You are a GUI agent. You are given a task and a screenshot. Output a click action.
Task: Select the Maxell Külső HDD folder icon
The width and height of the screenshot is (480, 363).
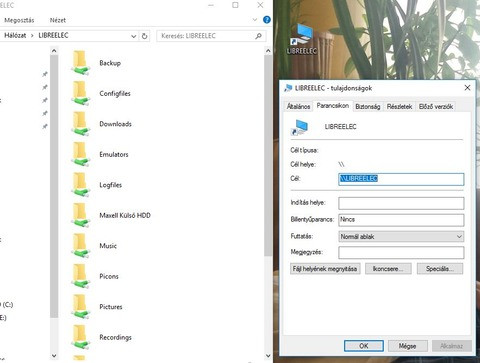tap(80, 215)
